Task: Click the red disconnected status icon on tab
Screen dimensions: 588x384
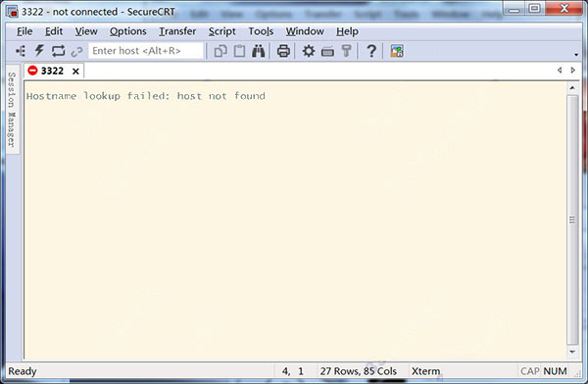Action: point(32,71)
